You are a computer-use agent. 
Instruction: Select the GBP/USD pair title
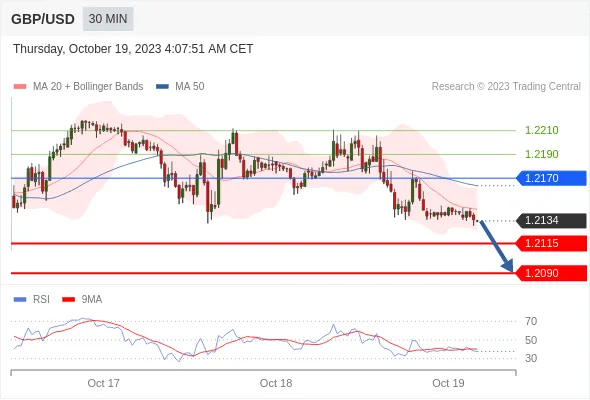[x=43, y=19]
